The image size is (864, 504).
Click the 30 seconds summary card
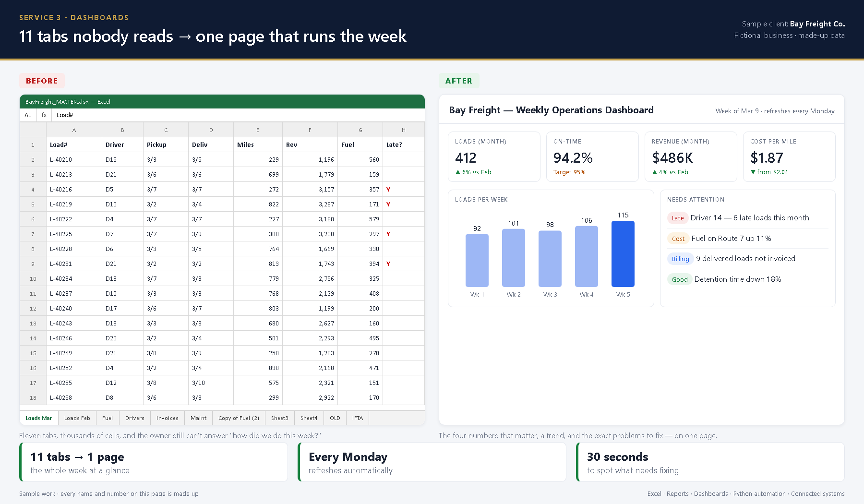(710, 462)
